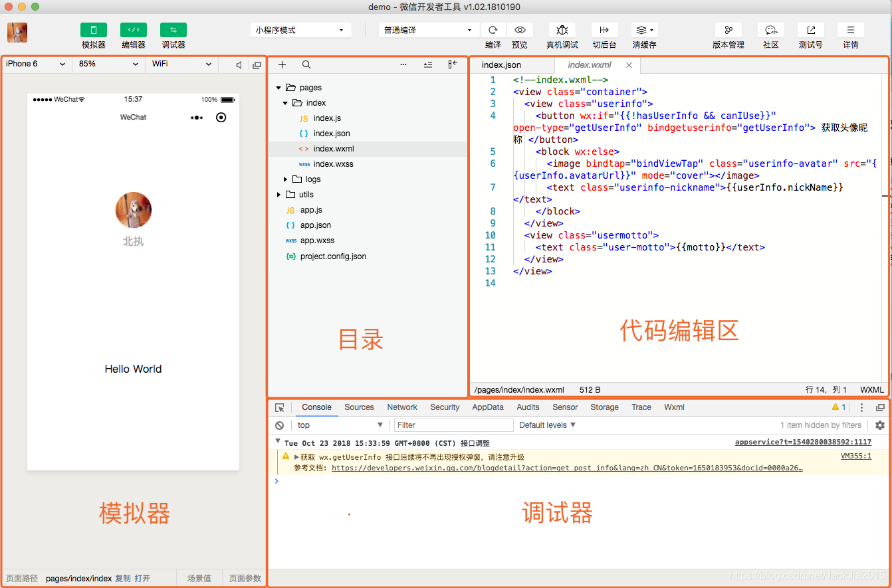The width and height of the screenshot is (892, 588).
Task: Switch to the Sources tab
Action: (x=359, y=407)
